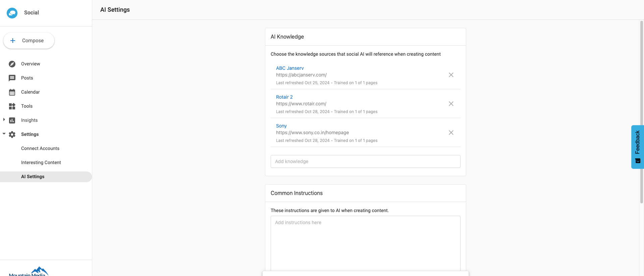This screenshot has height=276, width=644.
Task: Click the Calendar icon in sidebar
Action: click(12, 92)
